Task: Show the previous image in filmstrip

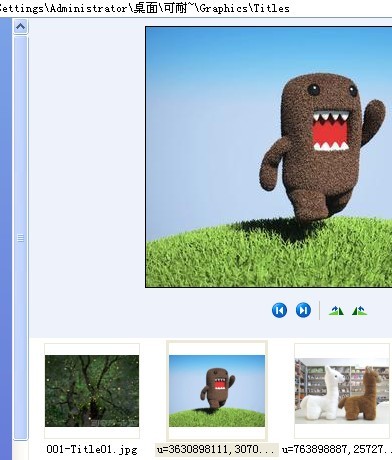Action: pyautogui.click(x=279, y=310)
